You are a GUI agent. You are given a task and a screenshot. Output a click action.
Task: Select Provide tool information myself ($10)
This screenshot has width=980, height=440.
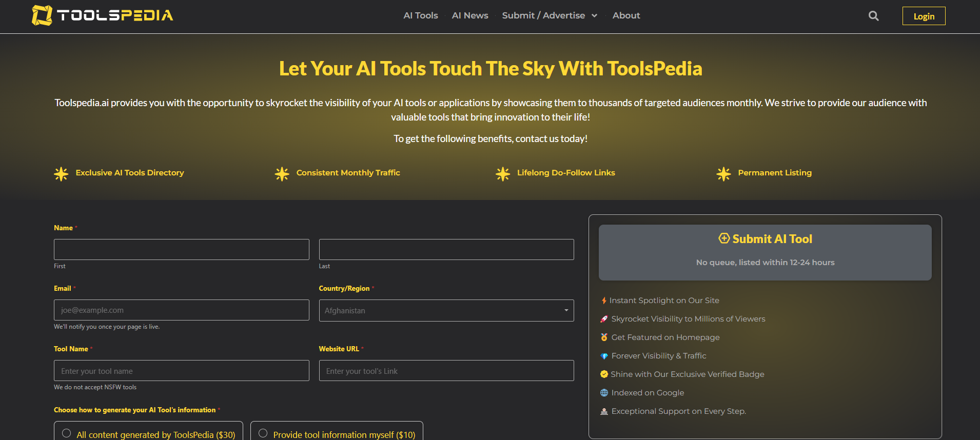tap(263, 433)
